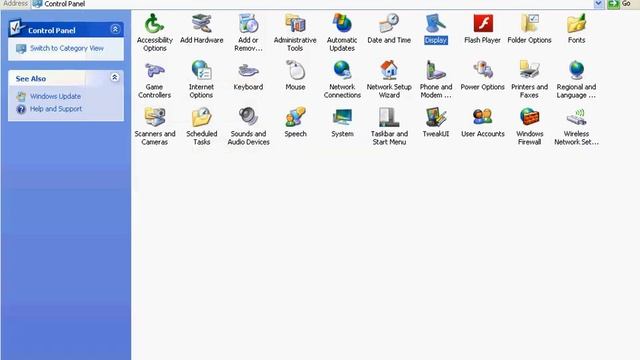Collapse the Control Panel sidebar section
640x360 pixels.
click(x=115, y=29)
